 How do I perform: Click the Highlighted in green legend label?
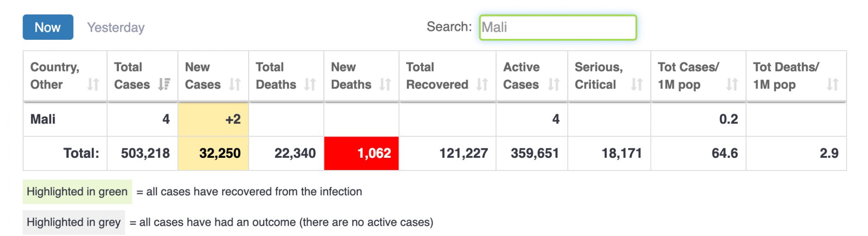[77, 192]
